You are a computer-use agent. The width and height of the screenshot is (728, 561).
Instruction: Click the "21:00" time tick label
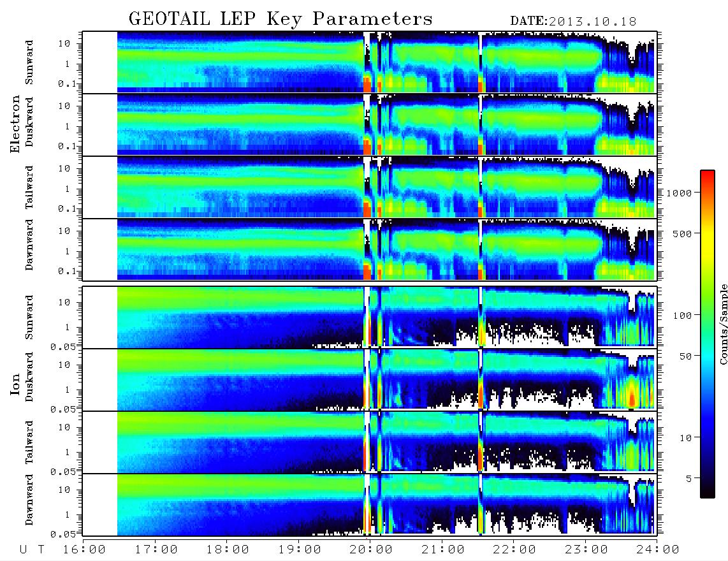click(x=443, y=550)
